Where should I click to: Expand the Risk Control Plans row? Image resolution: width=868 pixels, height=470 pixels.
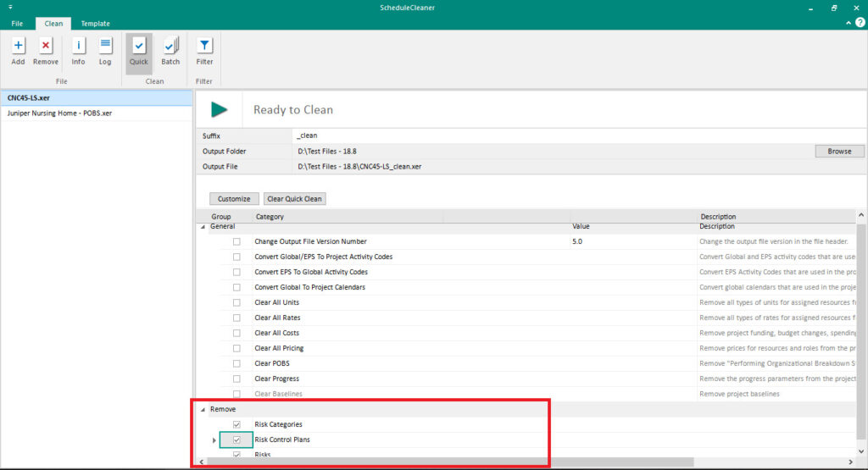point(214,440)
